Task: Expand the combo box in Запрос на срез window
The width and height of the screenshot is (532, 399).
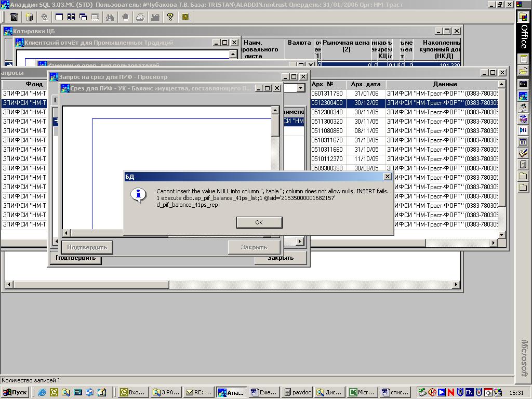Action: [300, 88]
